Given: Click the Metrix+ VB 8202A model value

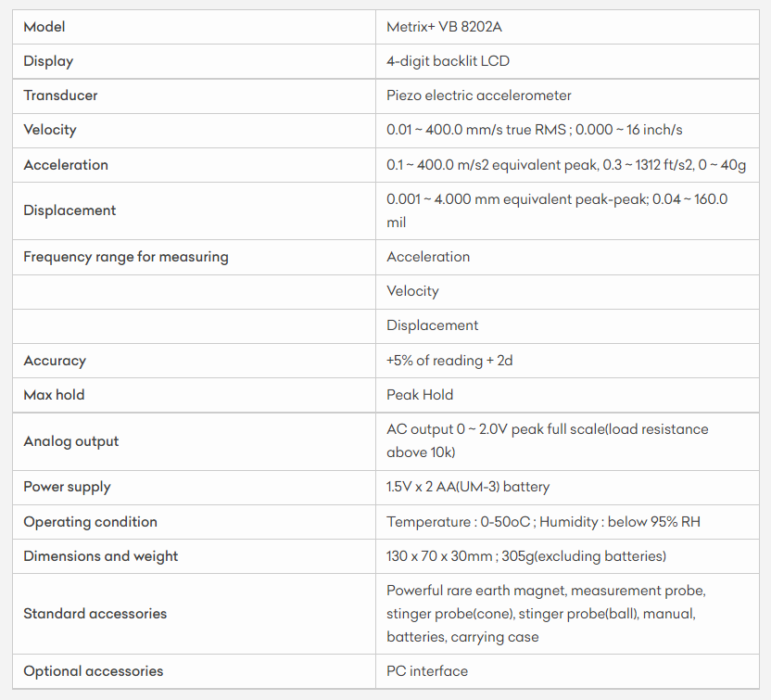Looking at the screenshot, I should [x=444, y=27].
